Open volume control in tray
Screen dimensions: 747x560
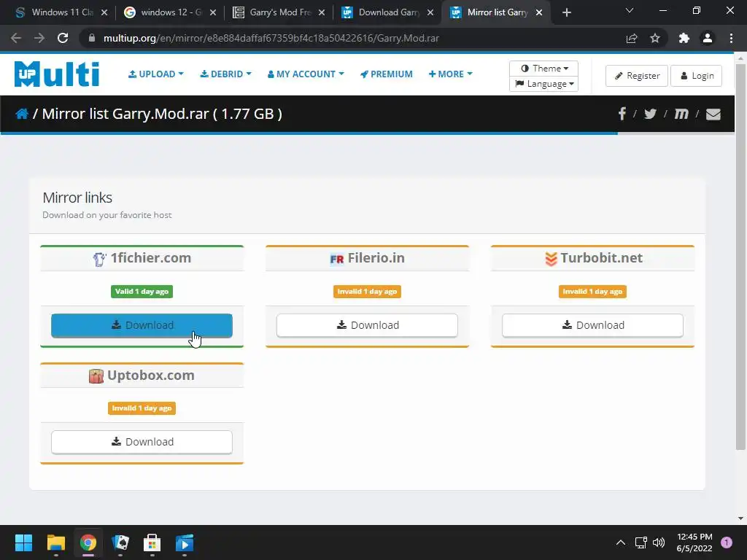tap(659, 542)
